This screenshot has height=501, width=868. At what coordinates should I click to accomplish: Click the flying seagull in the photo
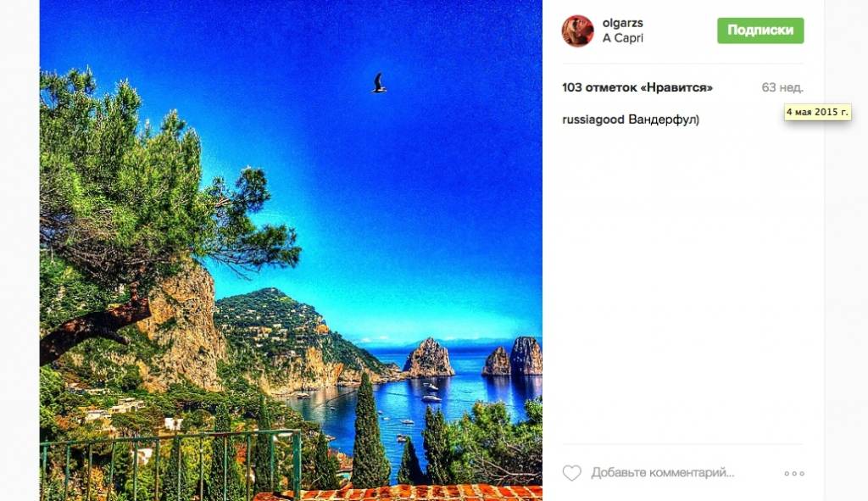tap(379, 83)
